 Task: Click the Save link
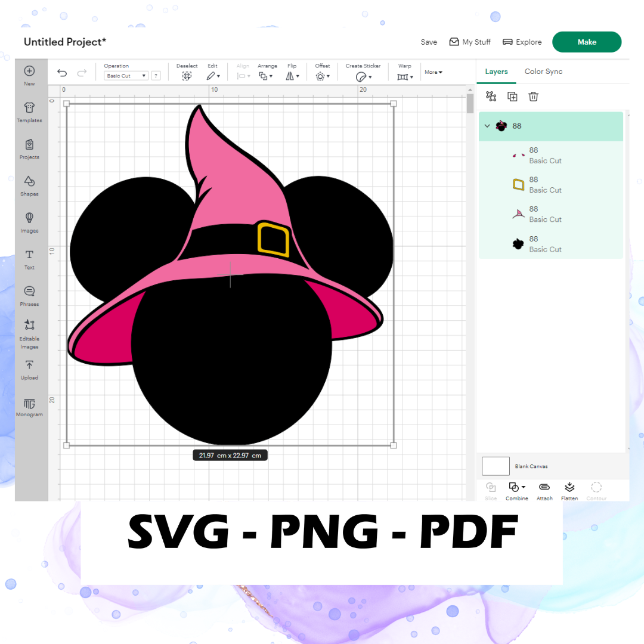click(429, 42)
